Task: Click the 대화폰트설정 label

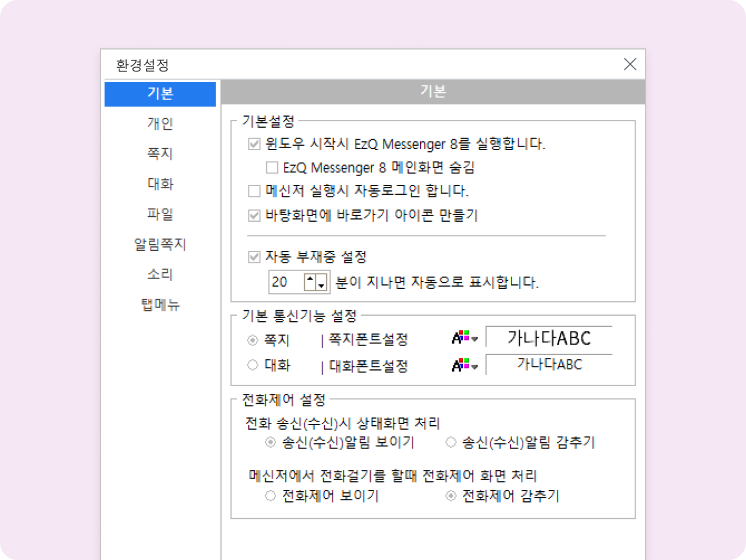Action: point(368,366)
